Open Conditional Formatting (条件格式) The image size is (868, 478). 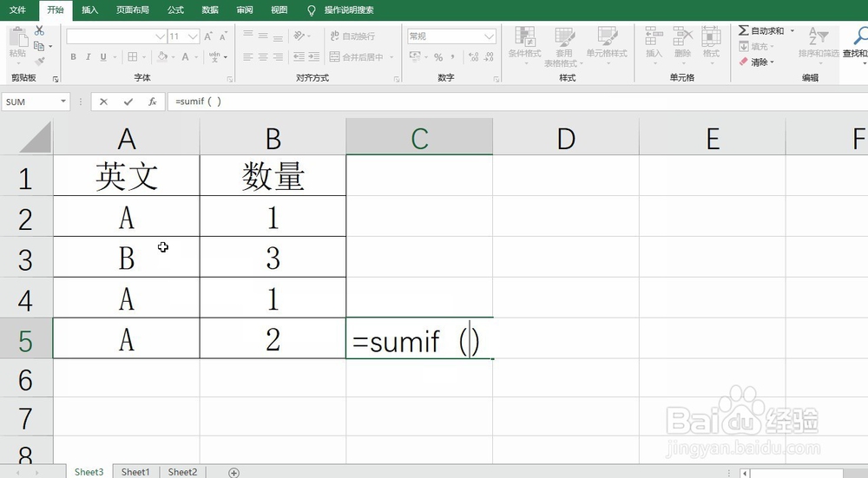point(525,45)
